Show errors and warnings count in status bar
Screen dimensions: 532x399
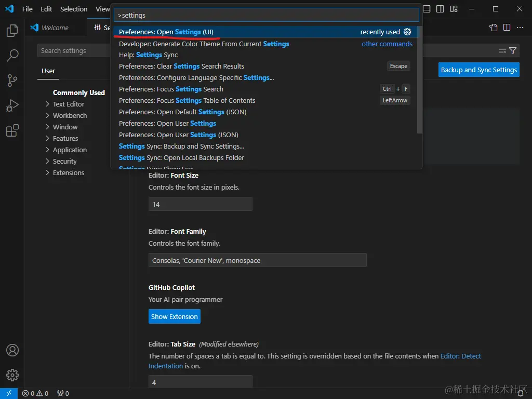pos(35,394)
